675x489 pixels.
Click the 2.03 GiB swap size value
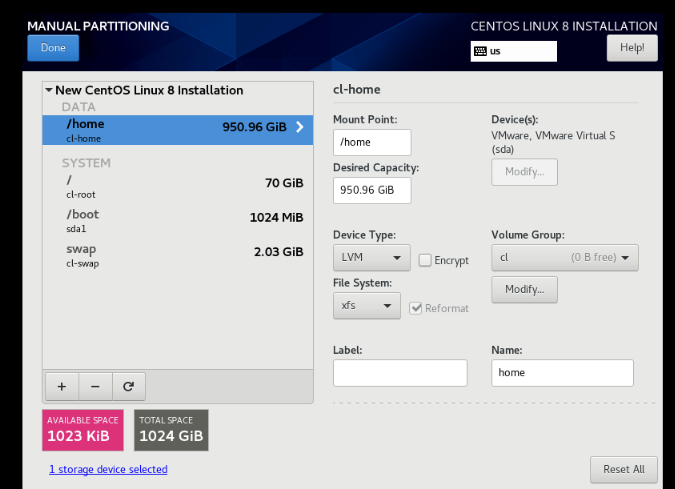(x=279, y=252)
